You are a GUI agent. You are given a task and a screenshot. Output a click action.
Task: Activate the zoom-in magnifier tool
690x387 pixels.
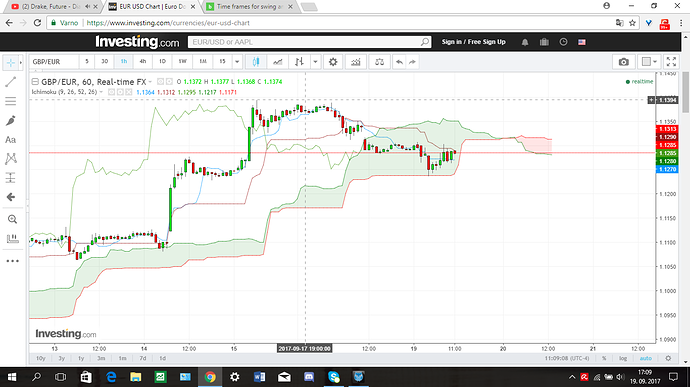point(12,219)
